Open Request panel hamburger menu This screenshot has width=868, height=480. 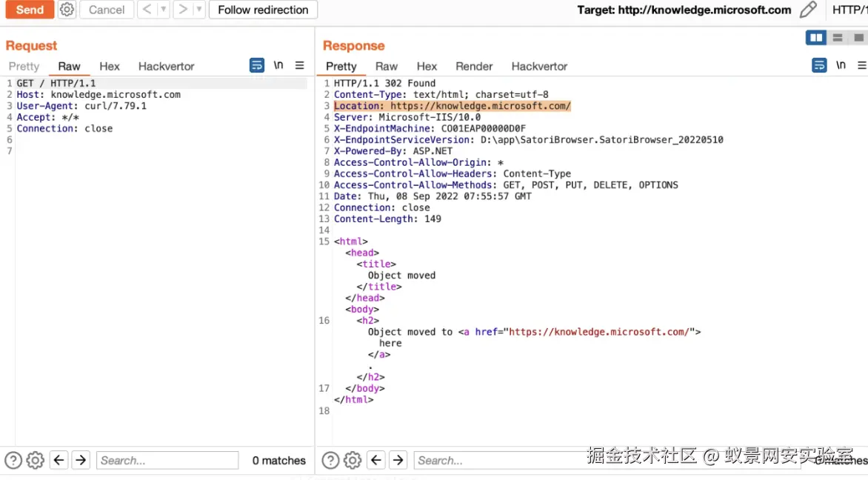[299, 65]
